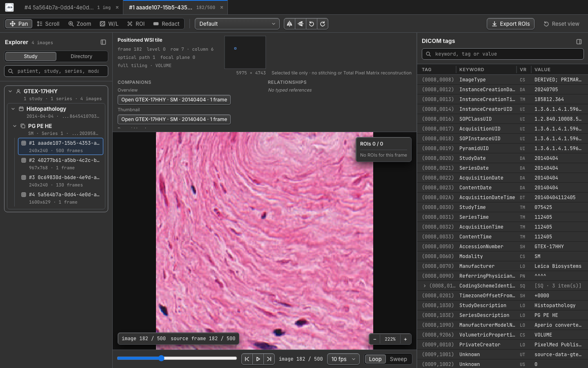
Task: Select Sweep playback mode
Action: pyautogui.click(x=399, y=359)
